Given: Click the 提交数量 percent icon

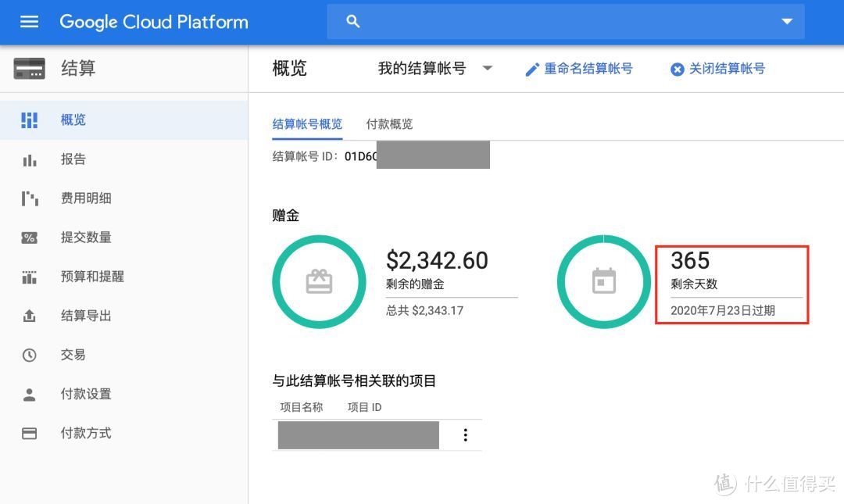Looking at the screenshot, I should click(x=29, y=238).
